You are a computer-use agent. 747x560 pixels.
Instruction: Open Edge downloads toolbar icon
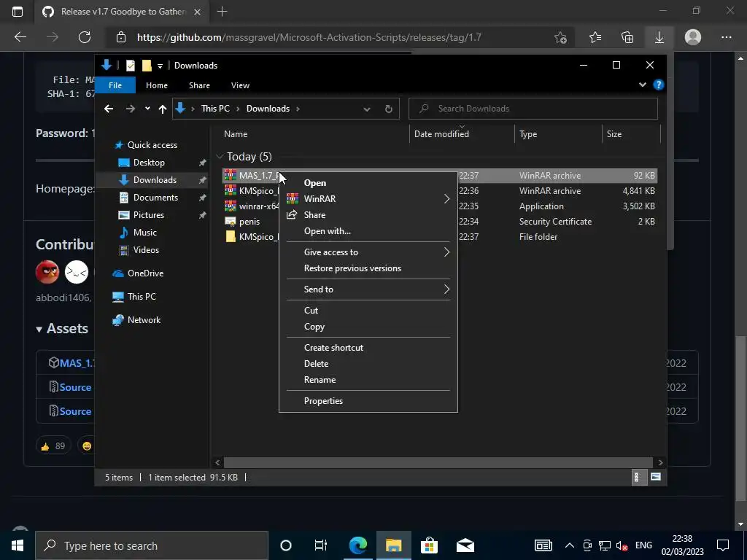[x=659, y=37]
